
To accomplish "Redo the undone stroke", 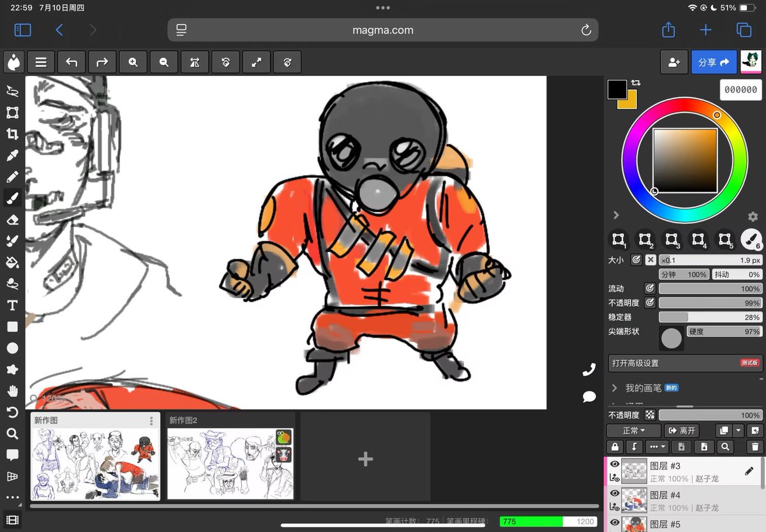I will click(x=102, y=62).
